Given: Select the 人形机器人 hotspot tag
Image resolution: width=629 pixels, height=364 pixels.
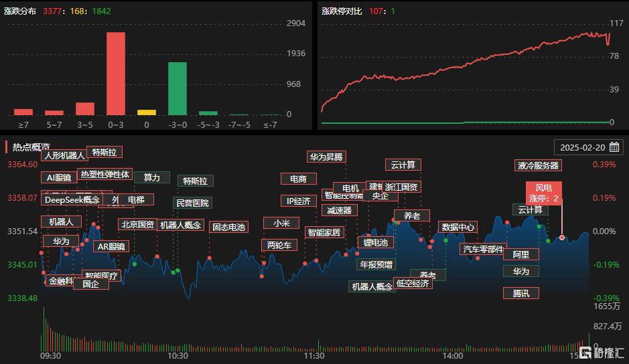Looking at the screenshot, I should (x=64, y=155).
